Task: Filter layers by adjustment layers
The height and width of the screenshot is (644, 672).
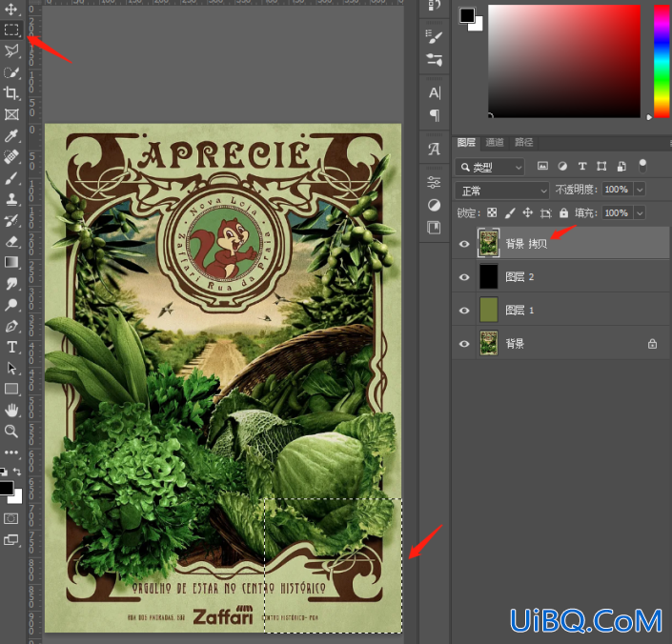Action: [x=562, y=166]
